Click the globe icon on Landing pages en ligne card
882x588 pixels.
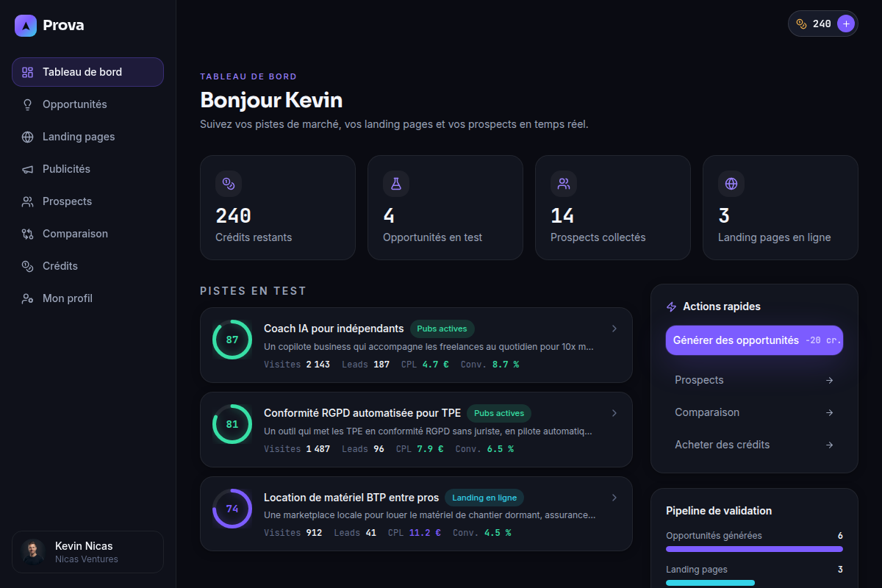(x=731, y=184)
